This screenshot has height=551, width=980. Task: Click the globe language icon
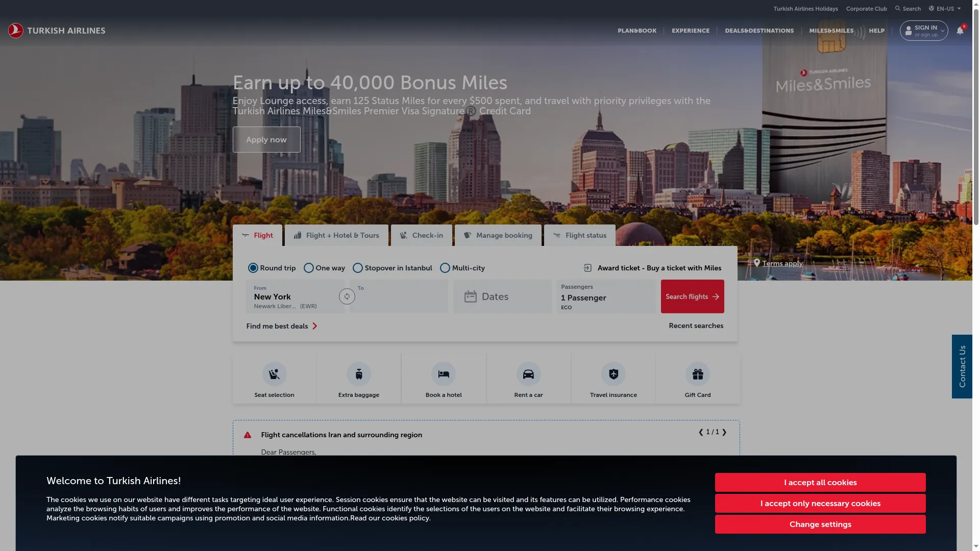click(x=932, y=9)
